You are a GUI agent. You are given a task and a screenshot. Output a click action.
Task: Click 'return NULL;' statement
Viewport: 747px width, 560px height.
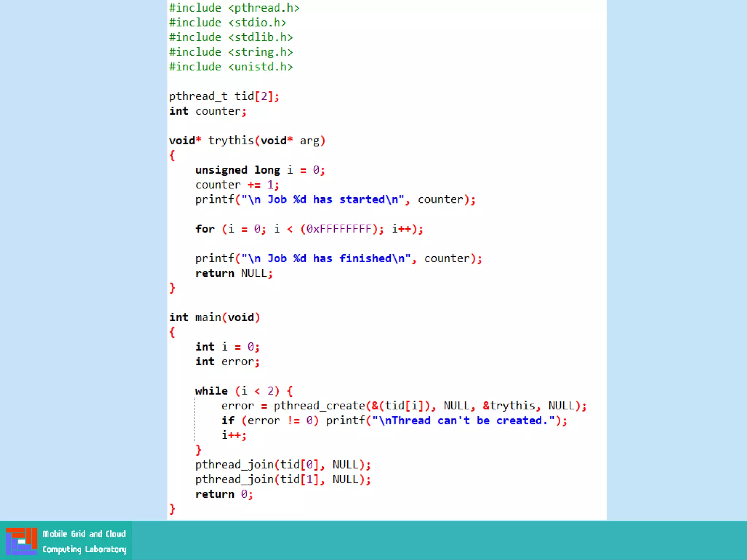click(x=233, y=273)
